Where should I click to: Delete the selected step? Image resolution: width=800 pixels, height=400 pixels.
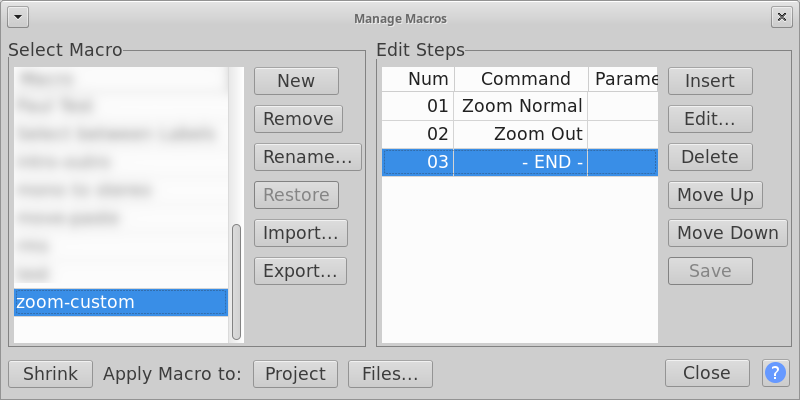click(710, 157)
